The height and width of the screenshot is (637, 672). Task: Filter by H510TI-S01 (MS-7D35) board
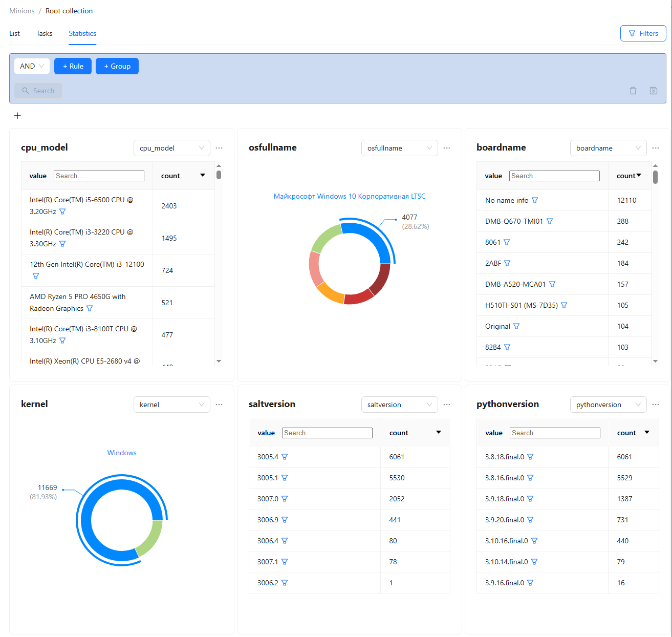(x=564, y=305)
